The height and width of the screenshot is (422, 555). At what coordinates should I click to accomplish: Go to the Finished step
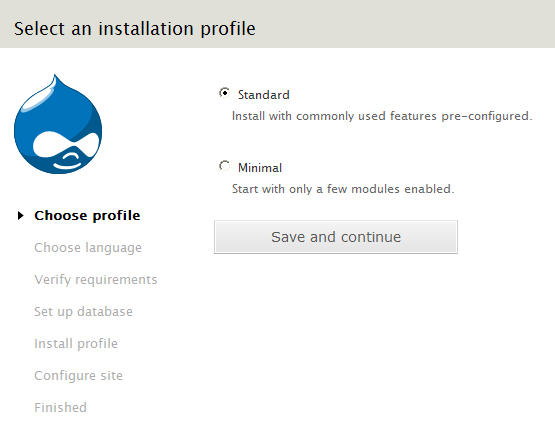(x=60, y=407)
